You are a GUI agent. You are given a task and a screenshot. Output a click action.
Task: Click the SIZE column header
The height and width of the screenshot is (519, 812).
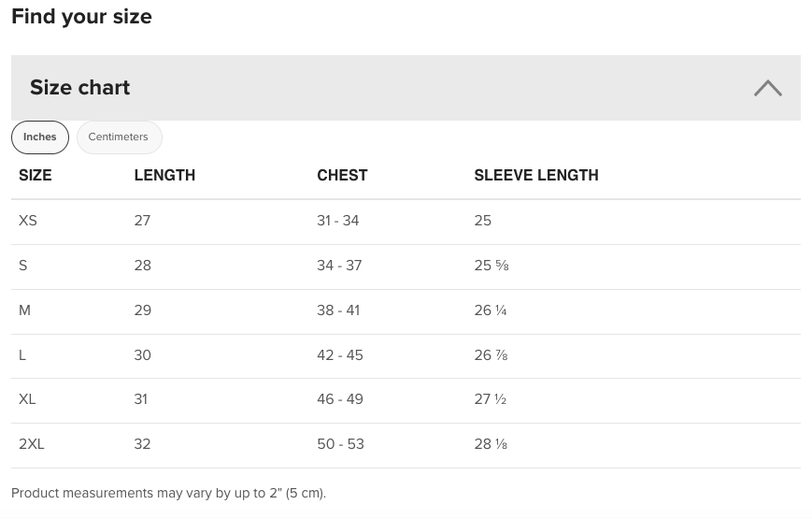(36, 175)
